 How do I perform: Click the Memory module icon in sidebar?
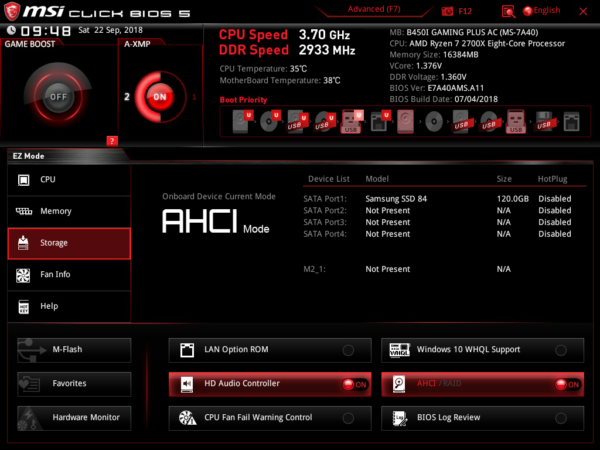click(24, 211)
